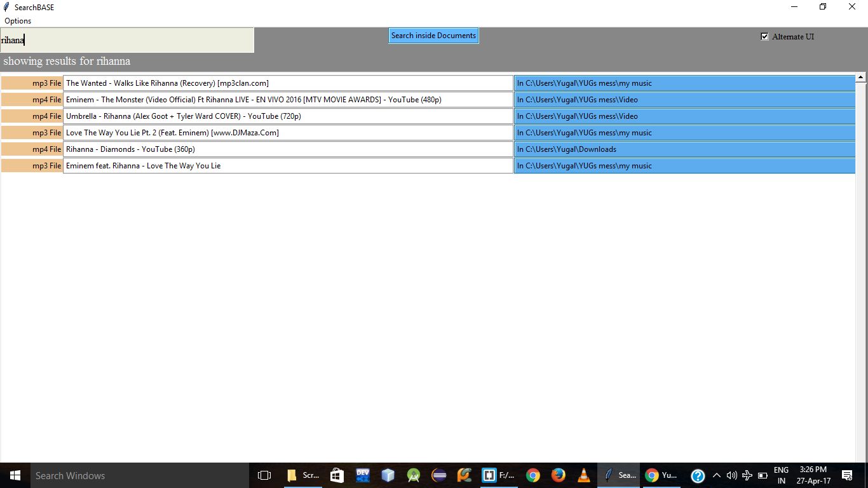Switch to the Yu... Chrome taskbar window

click(x=661, y=475)
